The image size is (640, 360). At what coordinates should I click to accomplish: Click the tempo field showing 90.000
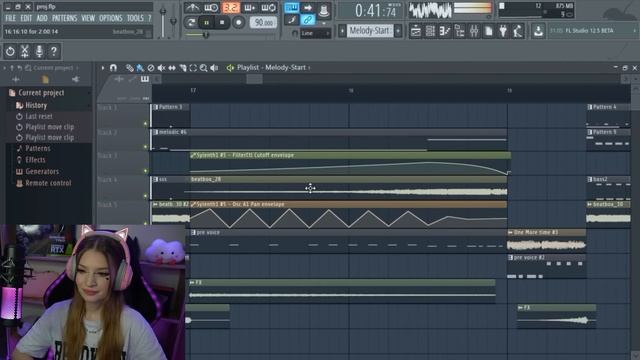point(263,22)
